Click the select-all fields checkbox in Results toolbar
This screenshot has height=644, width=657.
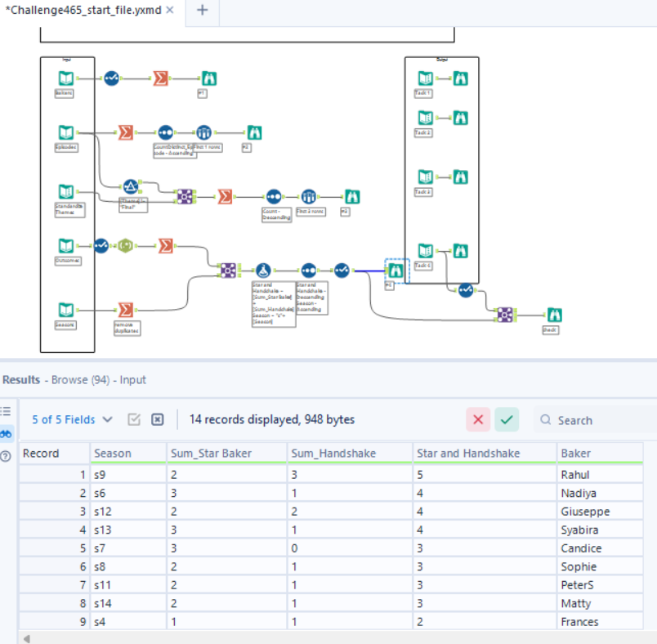pyautogui.click(x=135, y=418)
